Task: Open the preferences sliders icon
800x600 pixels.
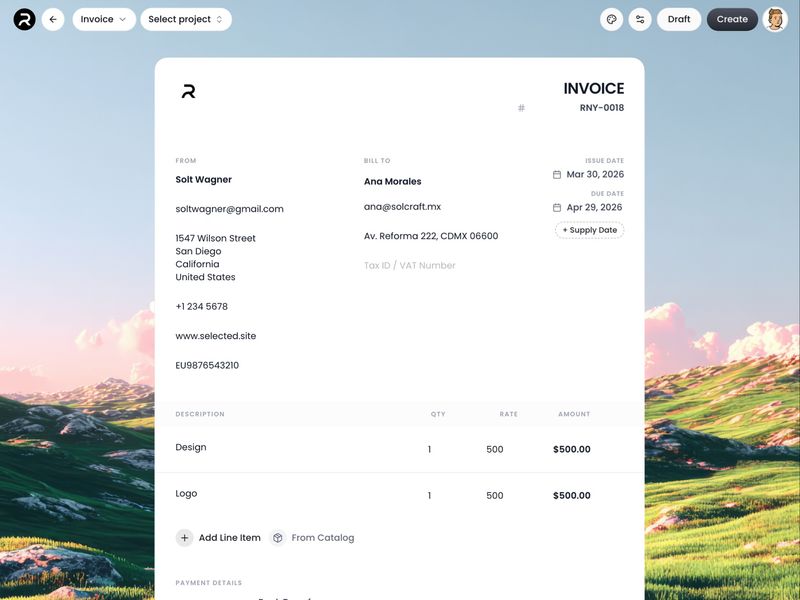Action: click(639, 18)
